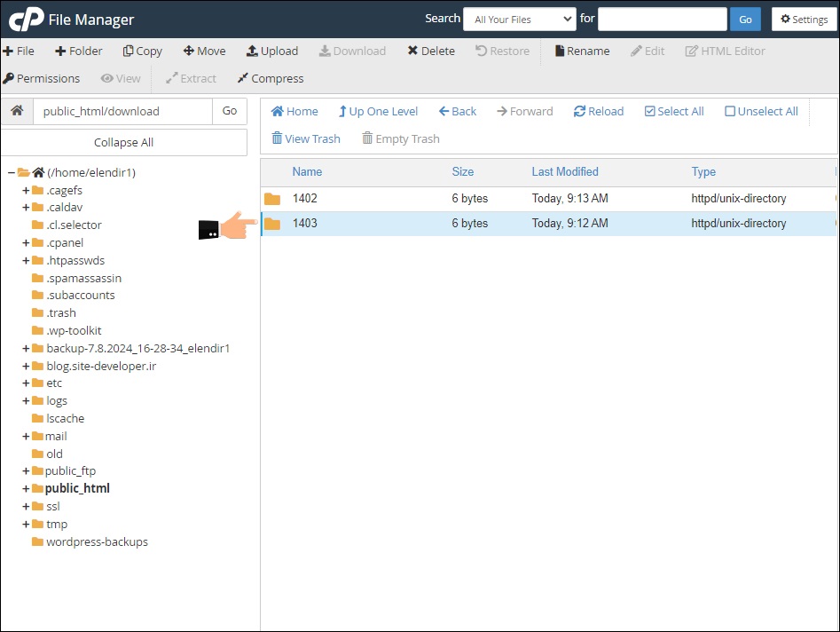Click the Upload toolbar icon
The width and height of the screenshot is (840, 632).
(x=252, y=51)
